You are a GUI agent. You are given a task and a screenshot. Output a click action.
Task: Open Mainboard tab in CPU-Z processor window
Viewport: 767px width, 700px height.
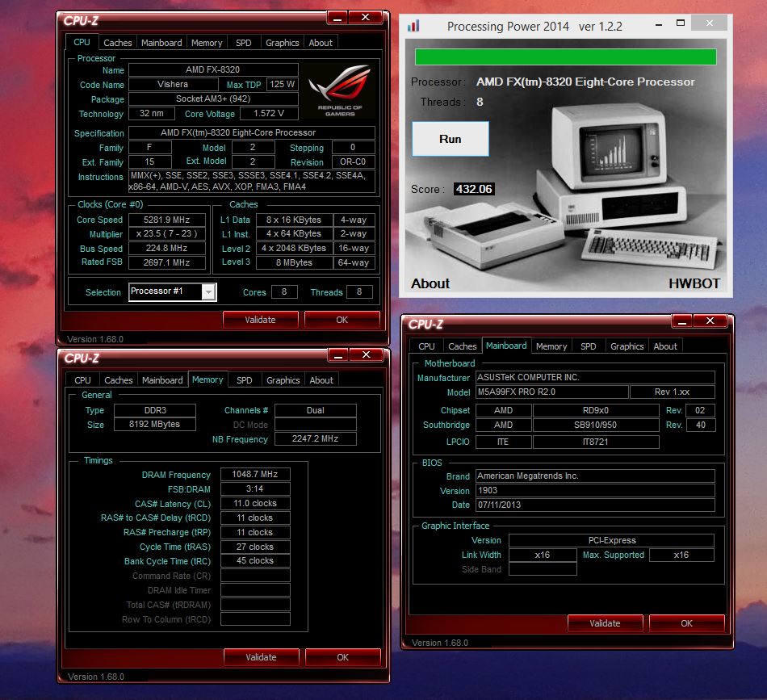pos(161,43)
